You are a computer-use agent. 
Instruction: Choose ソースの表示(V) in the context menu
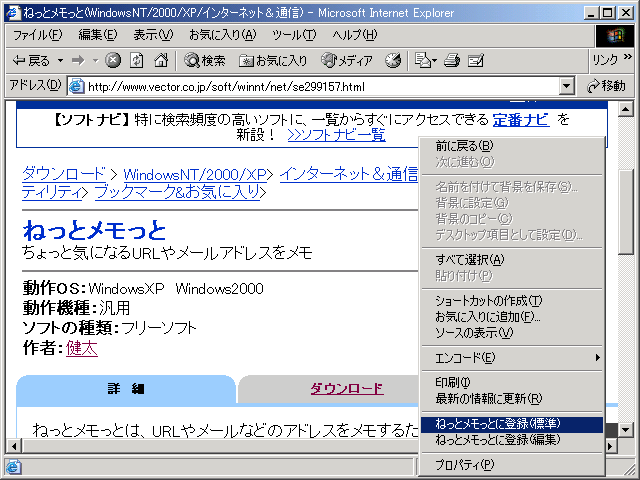click(512, 333)
